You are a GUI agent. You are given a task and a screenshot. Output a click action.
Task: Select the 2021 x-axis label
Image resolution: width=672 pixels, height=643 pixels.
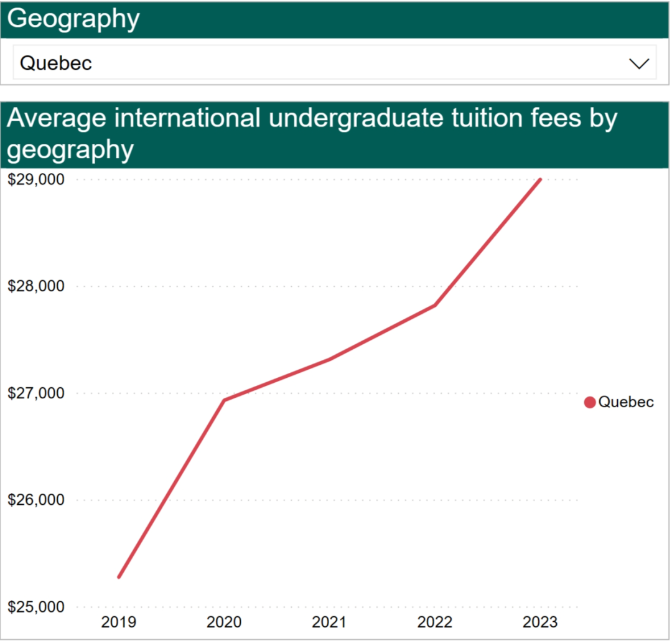[x=329, y=622]
